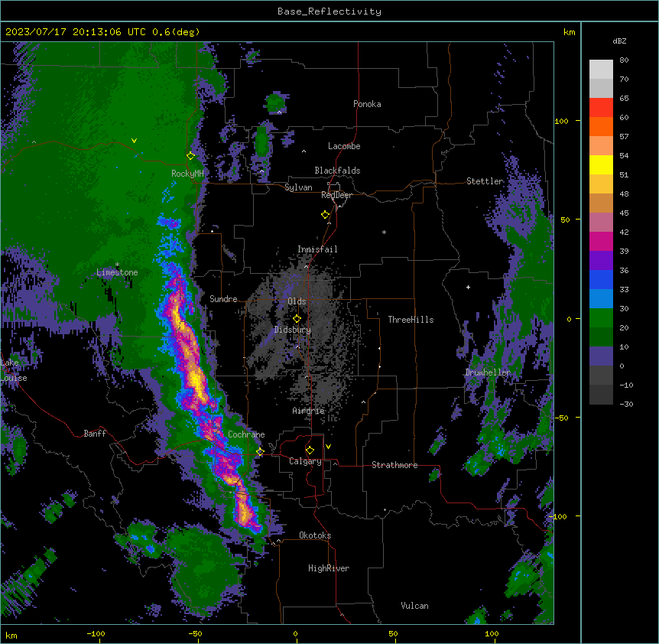The width and height of the screenshot is (659, 644).
Task: Click the Limestone label
Action: (117, 272)
